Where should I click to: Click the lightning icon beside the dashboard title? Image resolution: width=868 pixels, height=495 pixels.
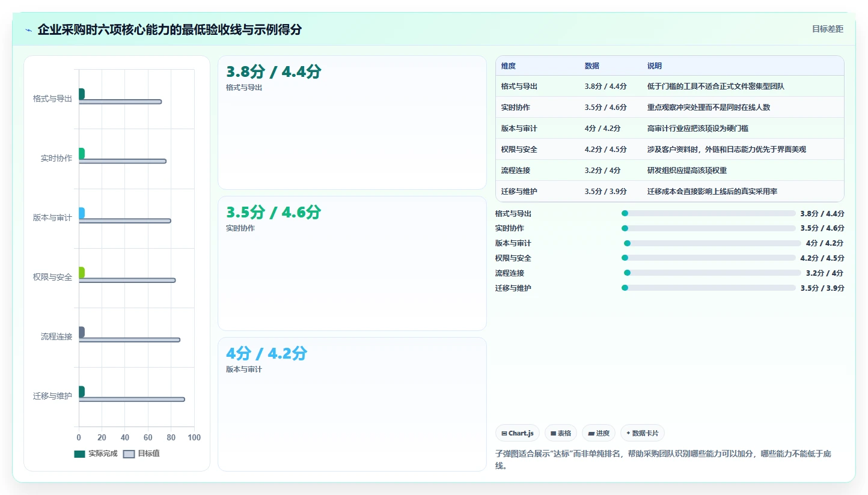[29, 30]
